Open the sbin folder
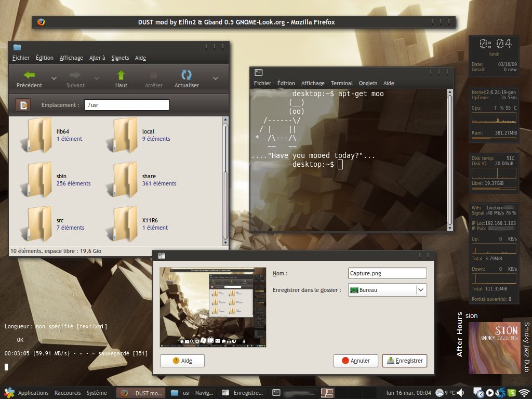Image resolution: width=532 pixels, height=399 pixels. pyautogui.click(x=38, y=179)
